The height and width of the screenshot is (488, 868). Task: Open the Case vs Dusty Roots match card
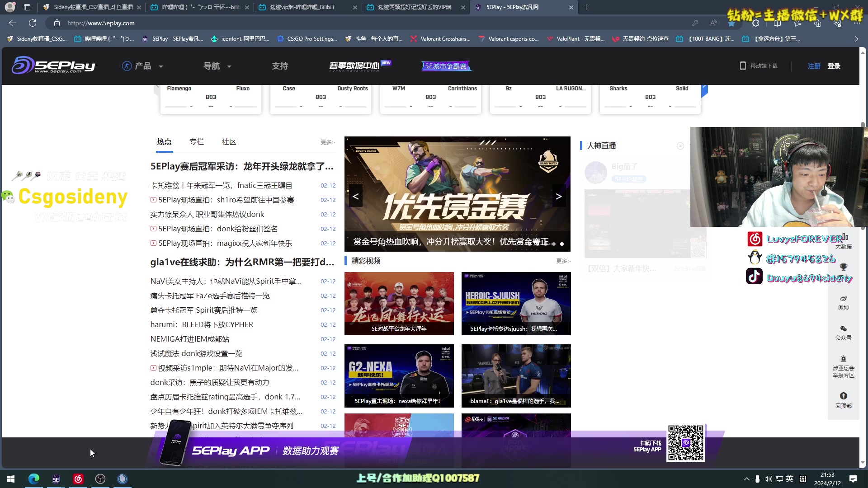[x=321, y=99]
